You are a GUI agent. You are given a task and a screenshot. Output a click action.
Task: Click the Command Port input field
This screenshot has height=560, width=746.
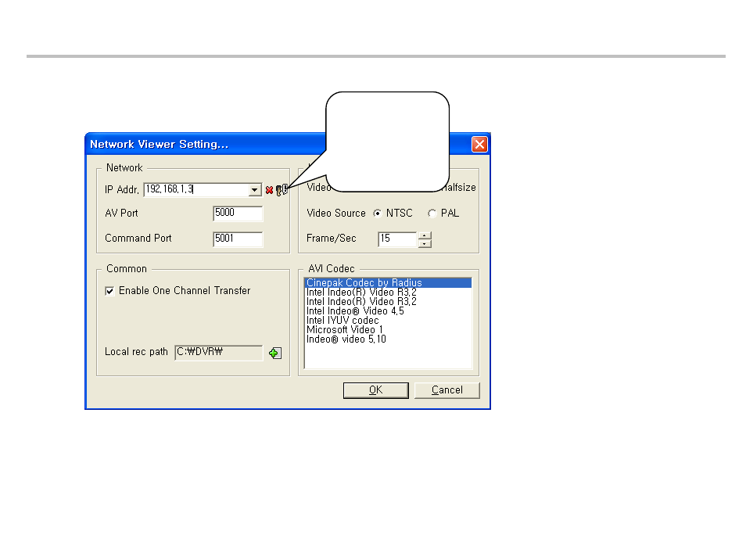tap(238, 239)
